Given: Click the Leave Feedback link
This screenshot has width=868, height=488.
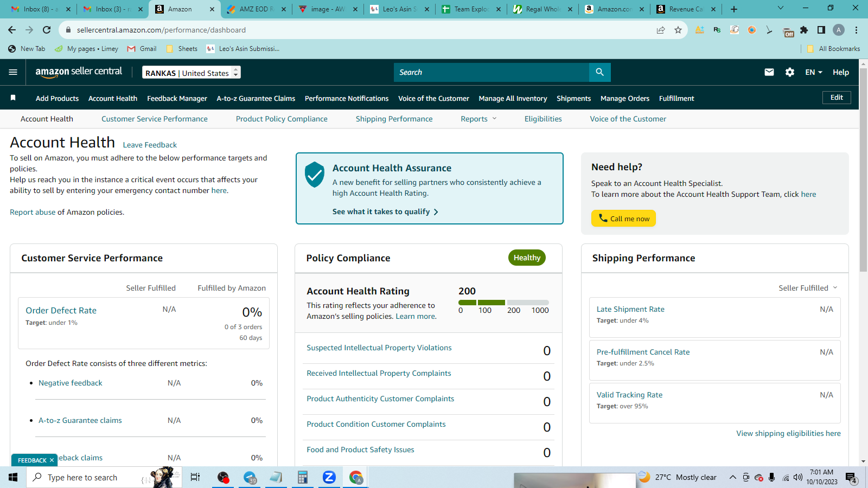Looking at the screenshot, I should [x=150, y=145].
